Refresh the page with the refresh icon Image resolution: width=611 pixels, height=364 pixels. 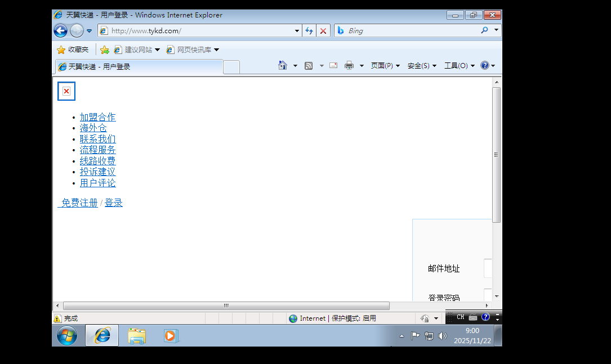coord(309,30)
